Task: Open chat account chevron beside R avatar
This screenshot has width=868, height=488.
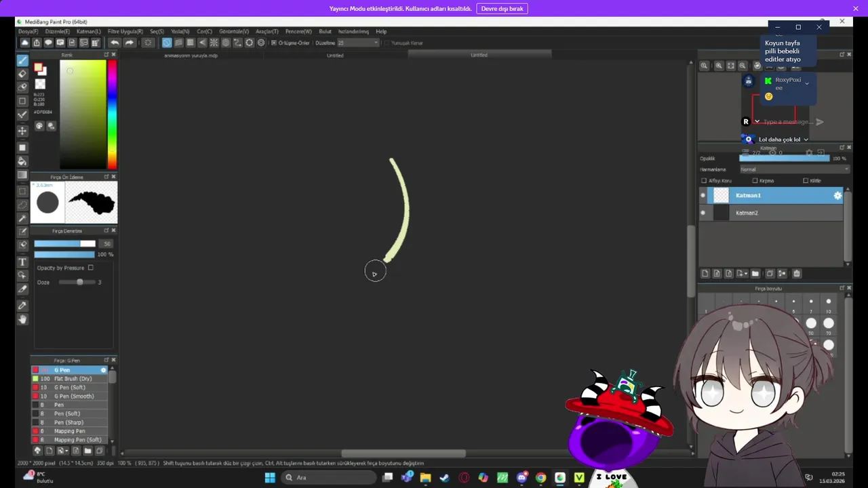Action: point(757,122)
